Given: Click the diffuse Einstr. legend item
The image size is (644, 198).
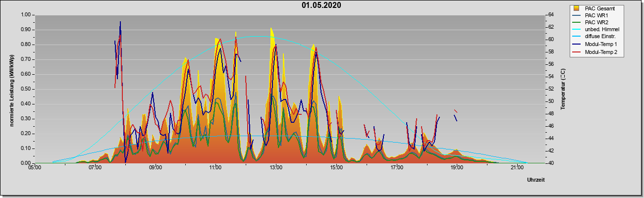Looking at the screenshot, I should pos(595,37).
